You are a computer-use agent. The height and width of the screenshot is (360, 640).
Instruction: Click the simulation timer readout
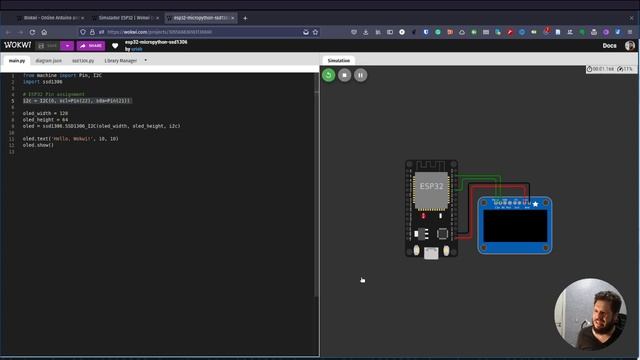click(600, 69)
